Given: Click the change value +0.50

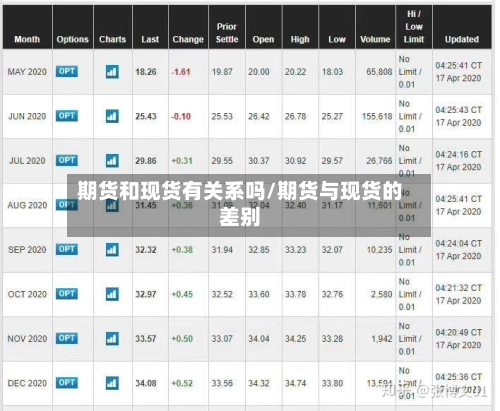Looking at the screenshot, I should point(182,339).
